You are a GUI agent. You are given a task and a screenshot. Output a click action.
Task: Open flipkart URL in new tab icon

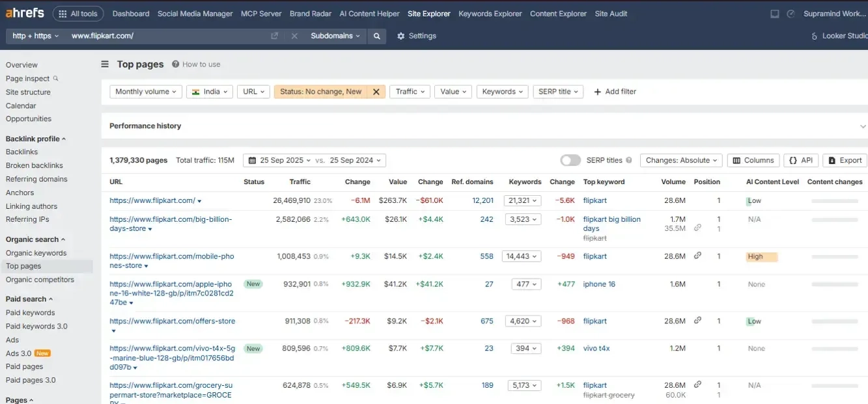[x=275, y=36]
